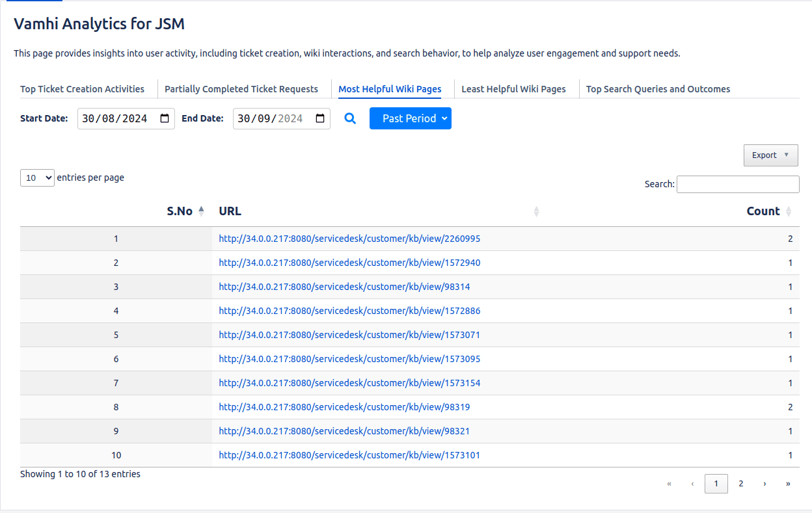Go to next page arrow in pagination

pos(765,484)
